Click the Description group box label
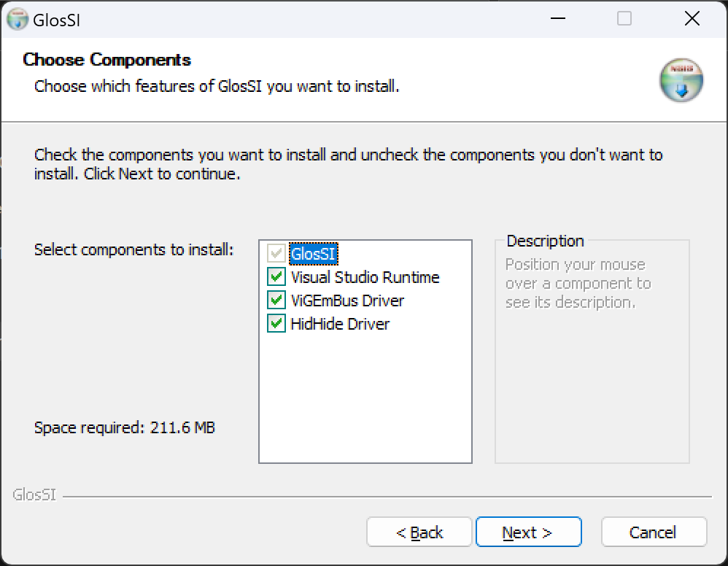The width and height of the screenshot is (728, 566). click(545, 241)
